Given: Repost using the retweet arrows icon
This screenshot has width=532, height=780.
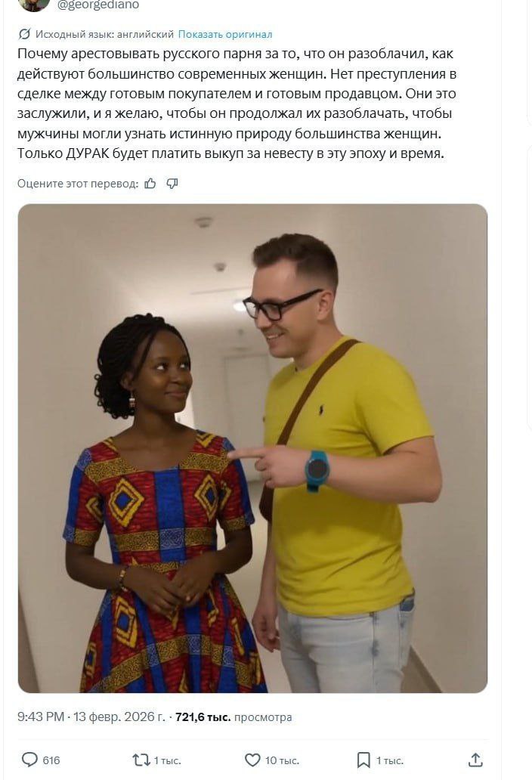Looking at the screenshot, I should (x=141, y=760).
